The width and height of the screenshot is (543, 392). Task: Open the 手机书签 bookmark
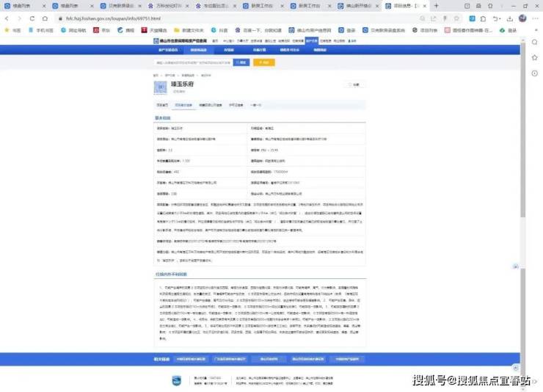click(x=40, y=30)
